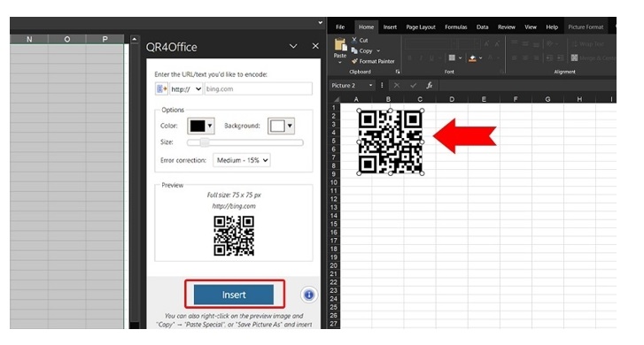Screen dimensions: 644x345
Task: Select row 20 header
Action: click(x=333, y=265)
